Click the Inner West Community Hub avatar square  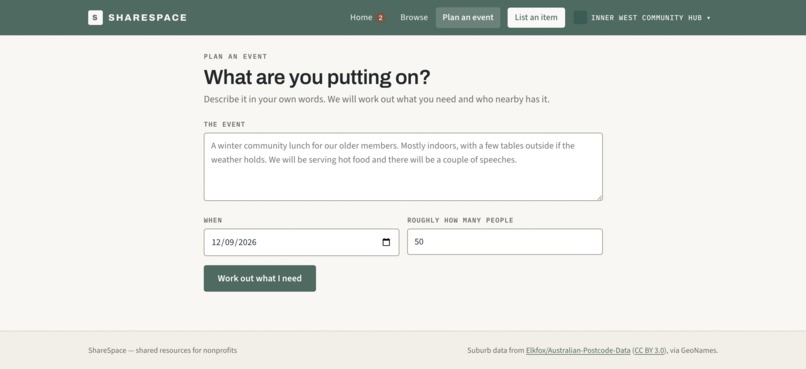[580, 17]
